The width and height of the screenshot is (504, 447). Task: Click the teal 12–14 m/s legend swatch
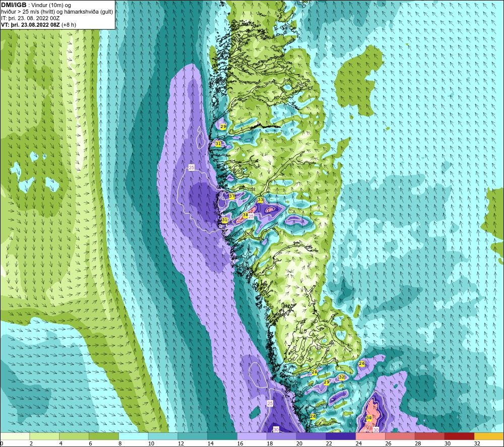pos(193,436)
